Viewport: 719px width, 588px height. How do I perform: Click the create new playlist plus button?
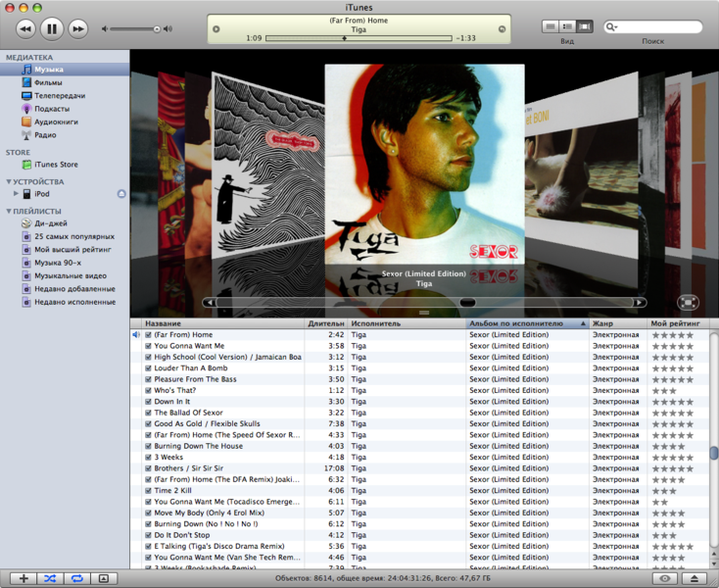click(x=24, y=578)
